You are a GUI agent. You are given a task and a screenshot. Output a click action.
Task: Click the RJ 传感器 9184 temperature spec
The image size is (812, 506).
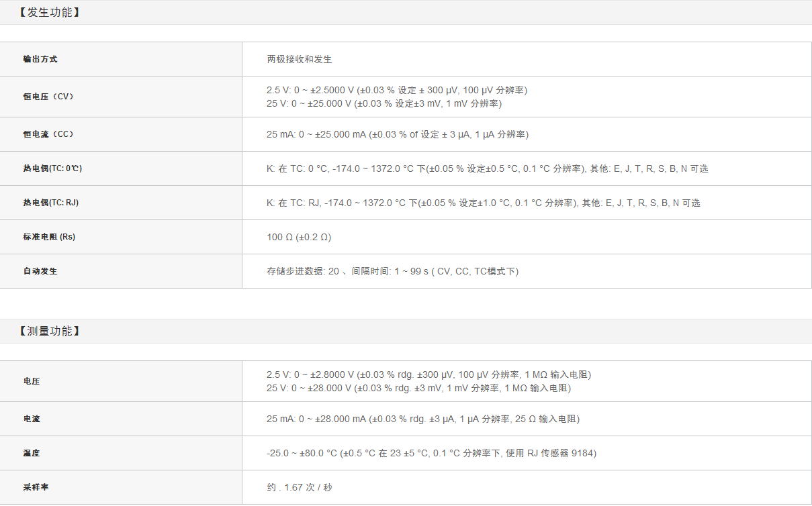431,453
